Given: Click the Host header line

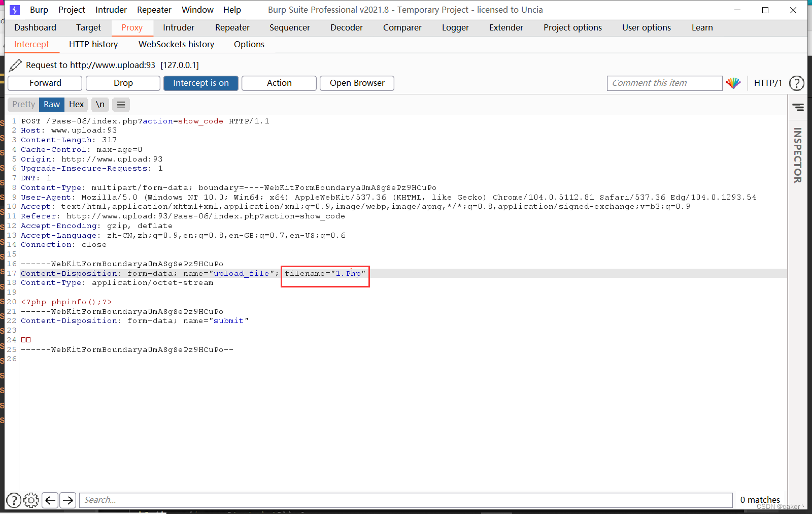Looking at the screenshot, I should 69,131.
